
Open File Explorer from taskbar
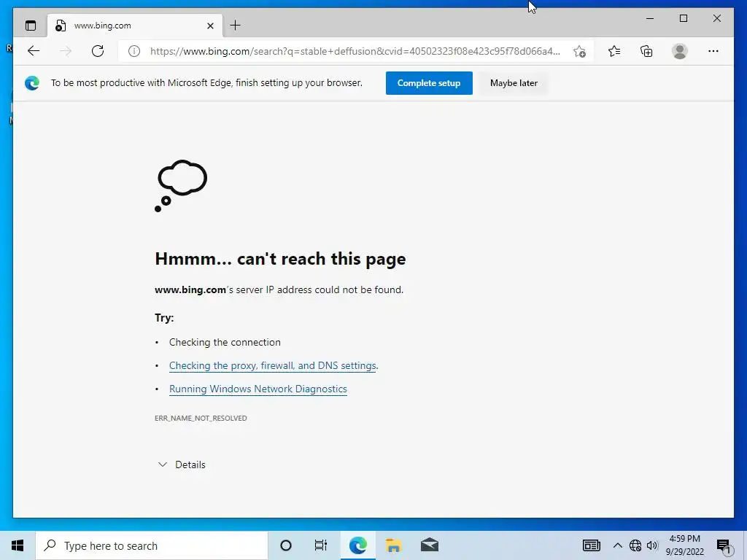[x=393, y=545]
